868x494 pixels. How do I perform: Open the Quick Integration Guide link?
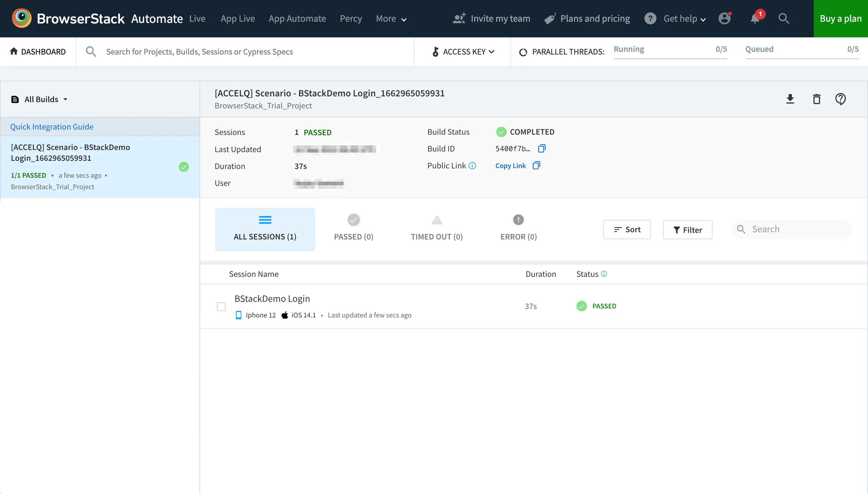click(52, 127)
